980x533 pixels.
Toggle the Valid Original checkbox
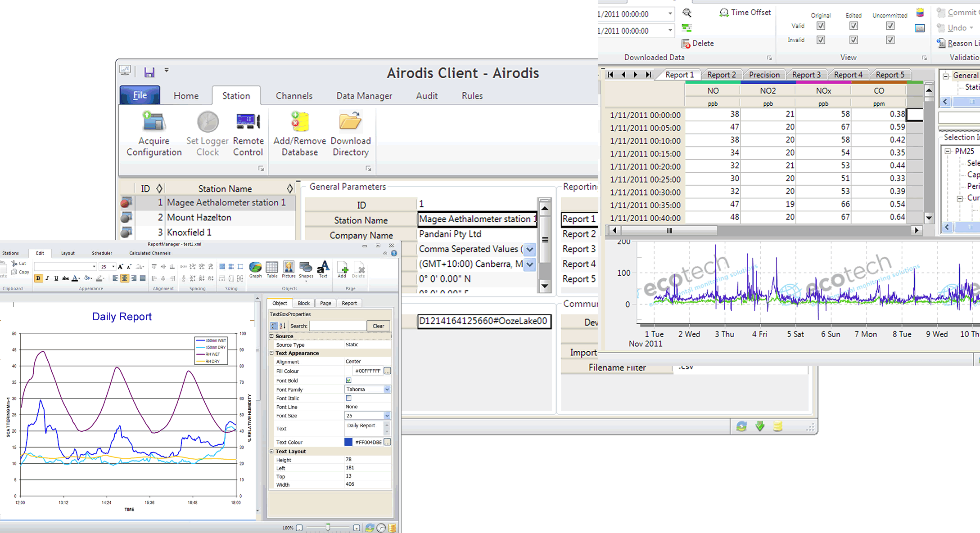coord(821,26)
